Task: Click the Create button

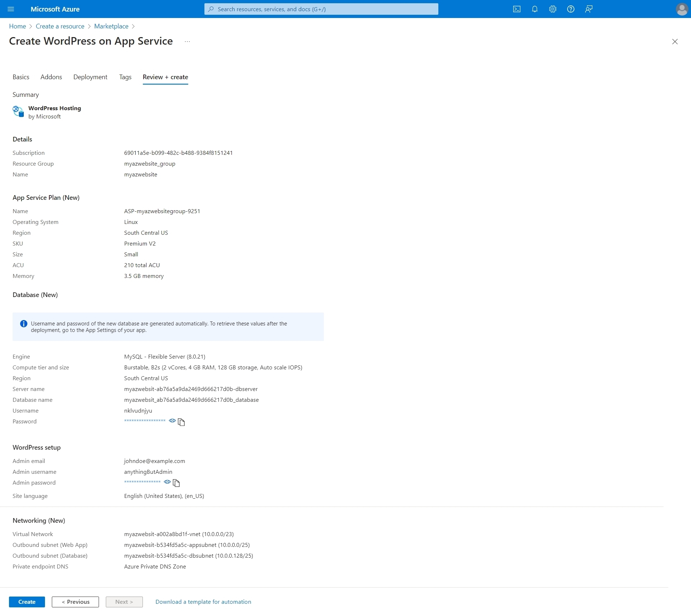Action: 27,602
